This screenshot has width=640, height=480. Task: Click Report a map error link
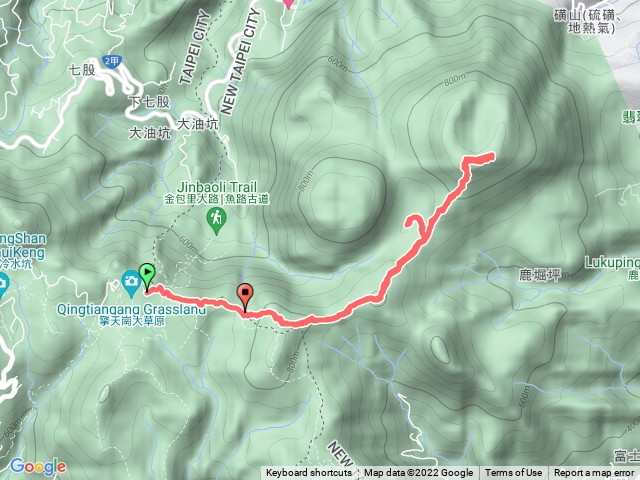(x=594, y=473)
